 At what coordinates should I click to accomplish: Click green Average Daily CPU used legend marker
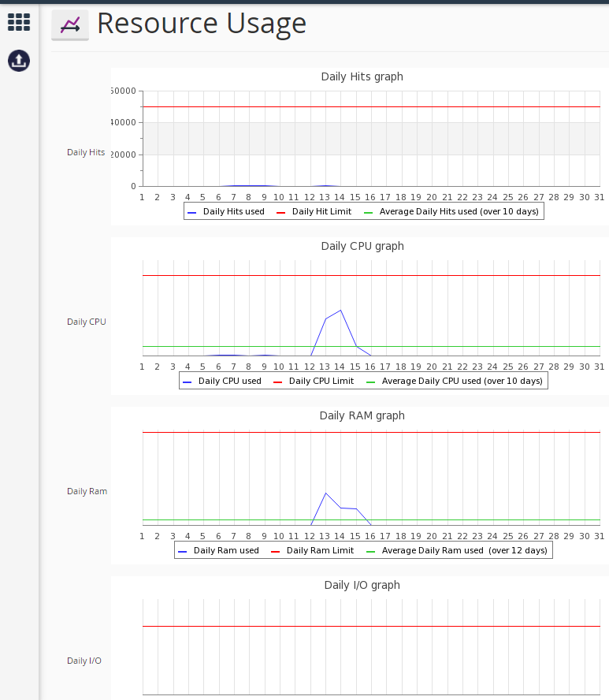(x=370, y=382)
